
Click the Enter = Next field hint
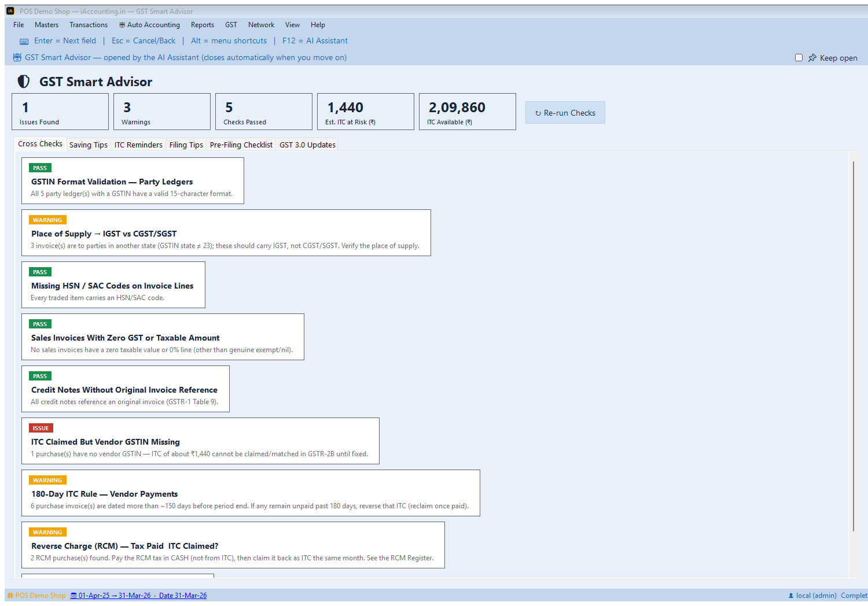65,41
